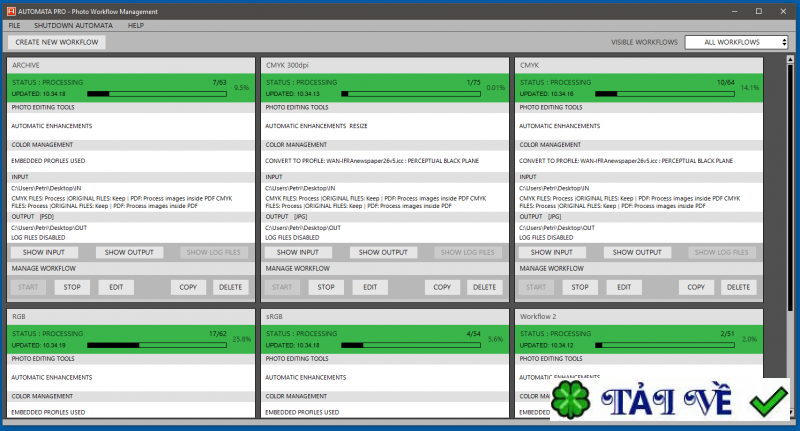The image size is (800, 431).
Task: Edit the CMYK 300dpi workflow
Action: coord(370,287)
